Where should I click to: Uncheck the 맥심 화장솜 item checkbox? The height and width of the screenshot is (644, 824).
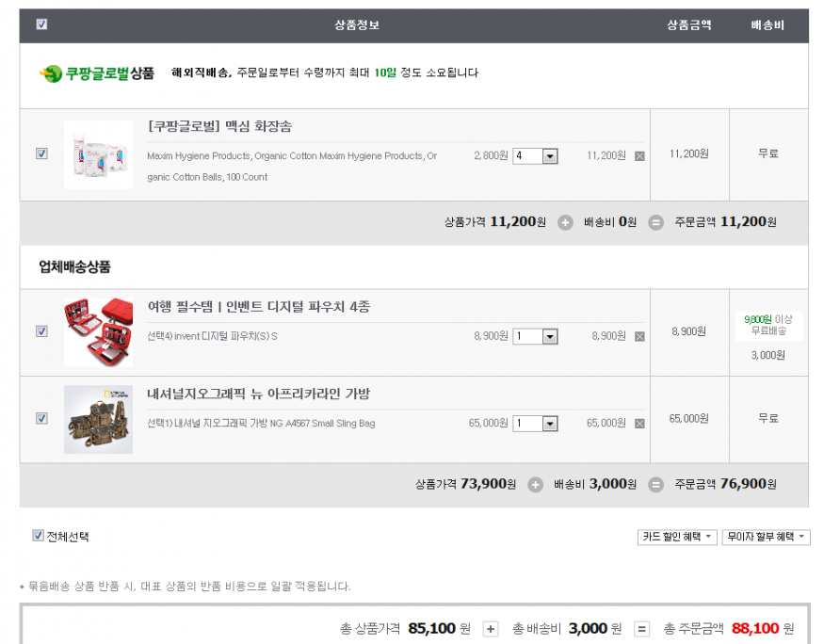coord(41,154)
